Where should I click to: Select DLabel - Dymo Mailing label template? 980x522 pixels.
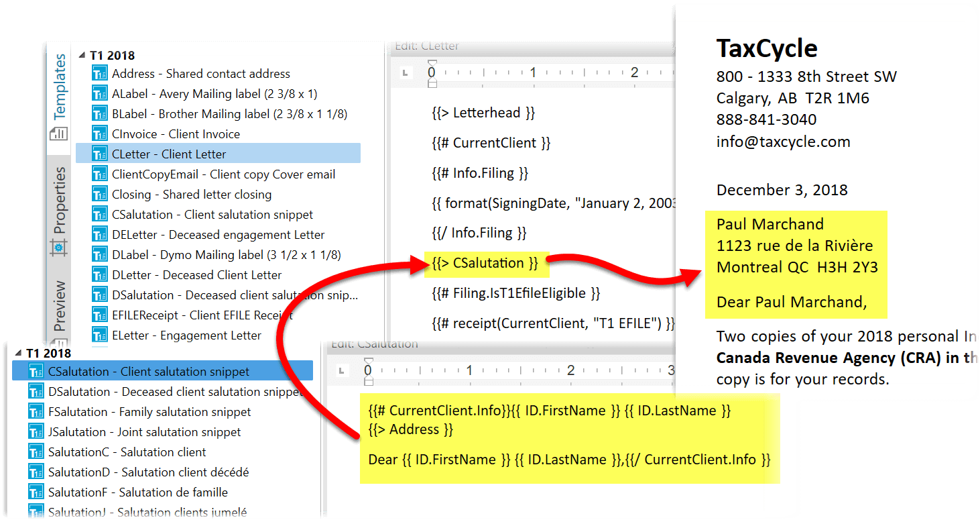coord(227,255)
